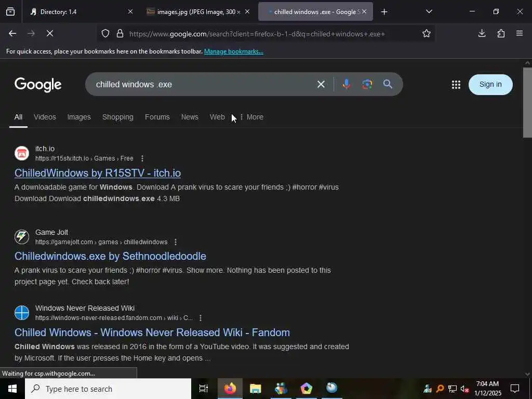Viewport: 532px width, 399px height.
Task: Open Windows Task View
Action: (x=204, y=389)
